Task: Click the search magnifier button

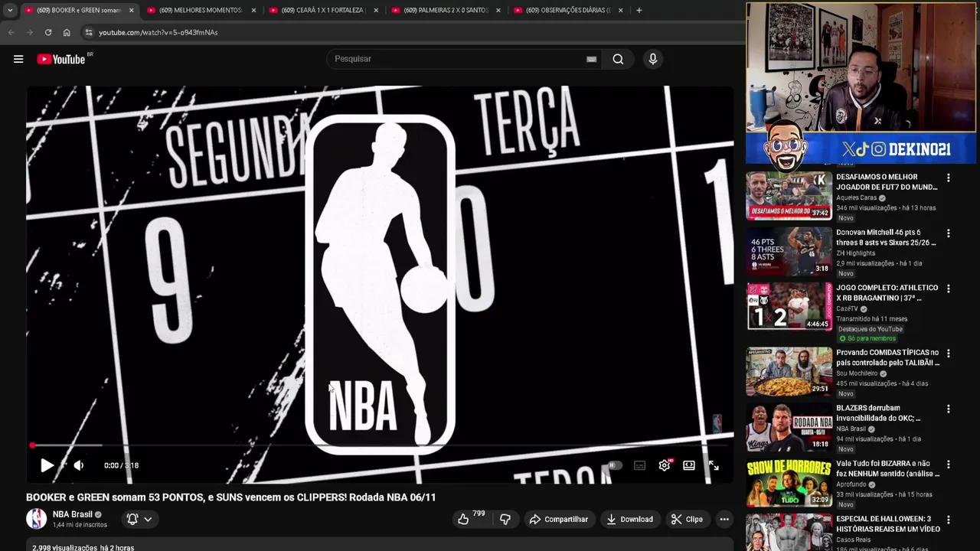Action: pyautogui.click(x=618, y=59)
